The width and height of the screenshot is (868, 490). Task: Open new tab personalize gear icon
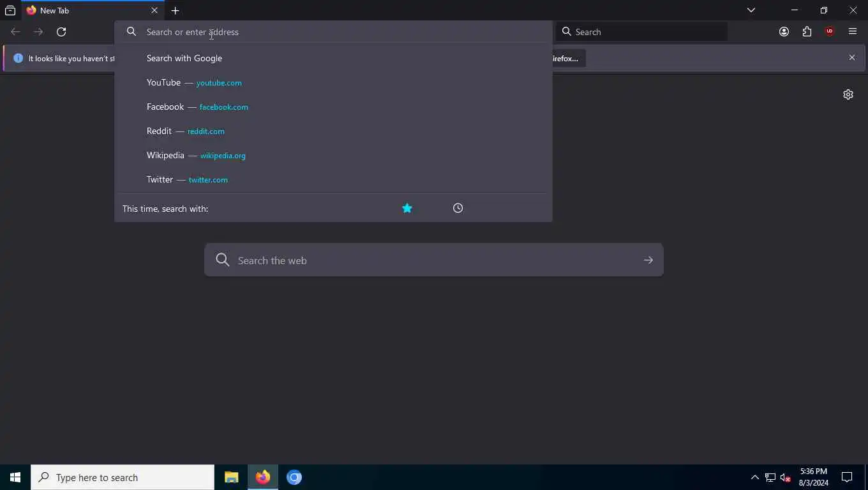click(848, 94)
